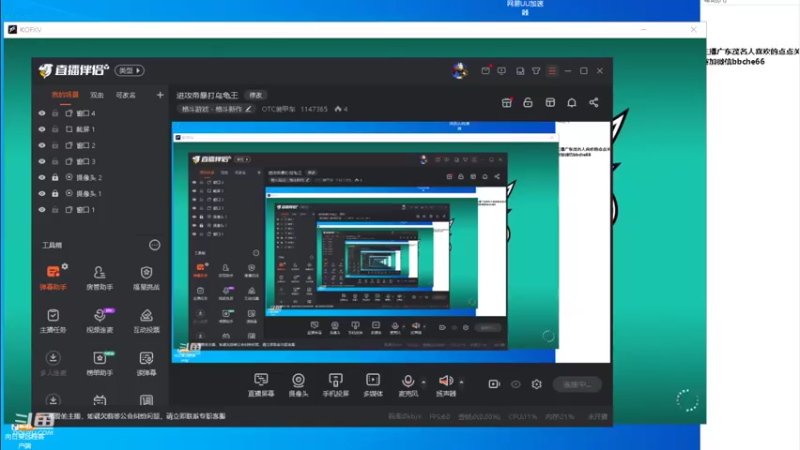Add a new scene with plus

(160, 95)
